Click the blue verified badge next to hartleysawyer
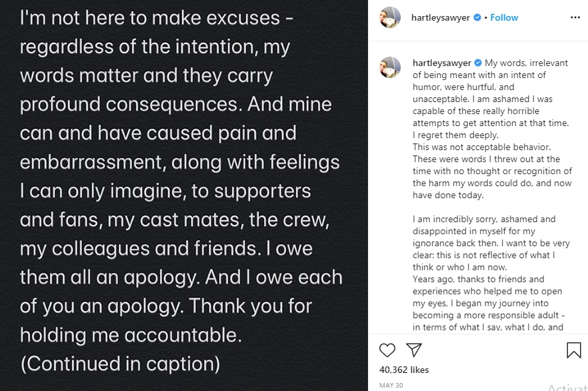The image size is (588, 391). pos(478,17)
